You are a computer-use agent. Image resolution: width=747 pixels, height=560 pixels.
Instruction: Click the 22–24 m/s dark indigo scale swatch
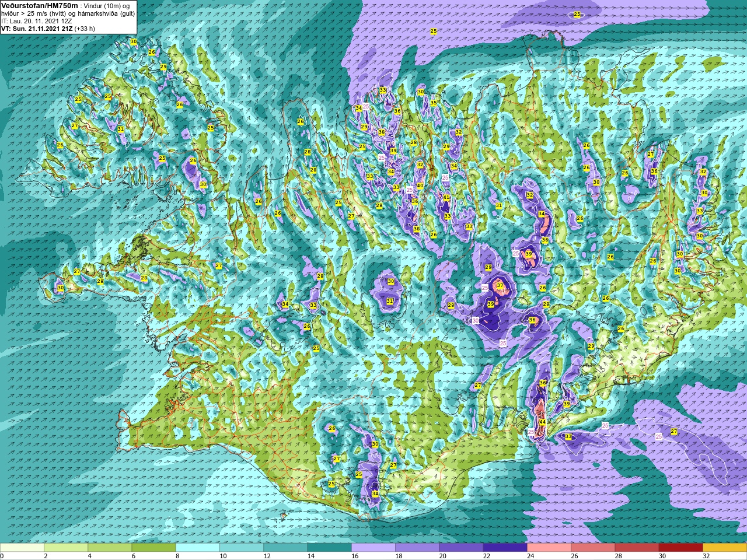[505, 548]
